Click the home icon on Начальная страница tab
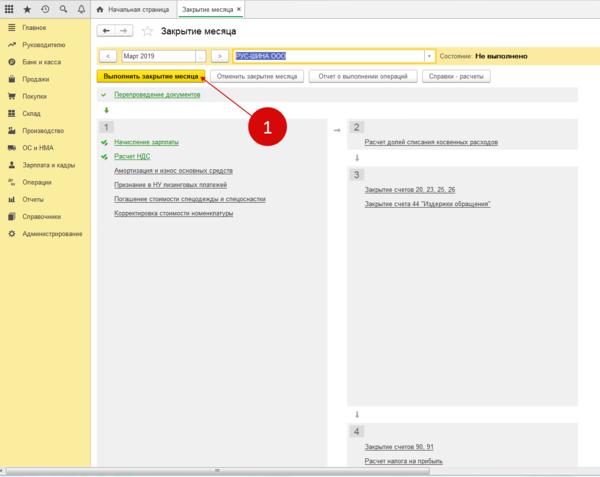 [x=100, y=9]
